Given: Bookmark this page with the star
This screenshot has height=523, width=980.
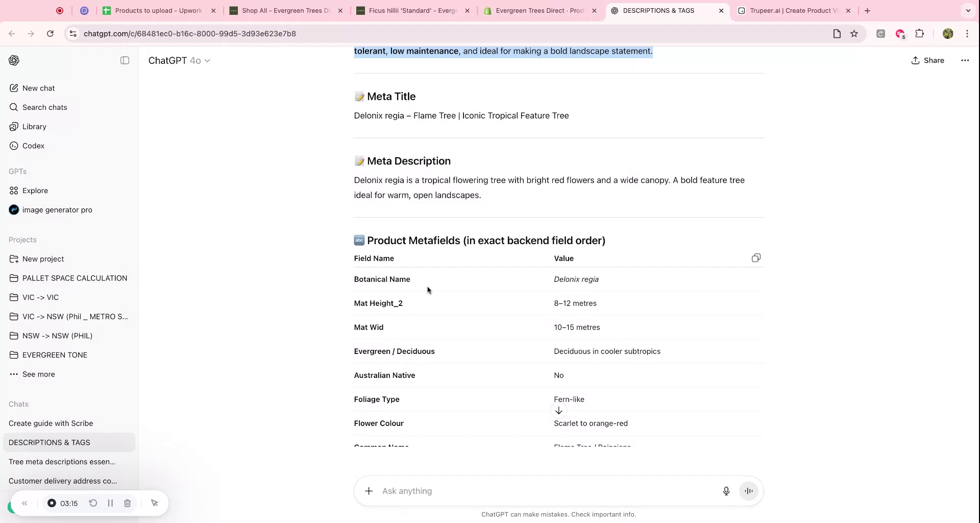Looking at the screenshot, I should 855,34.
